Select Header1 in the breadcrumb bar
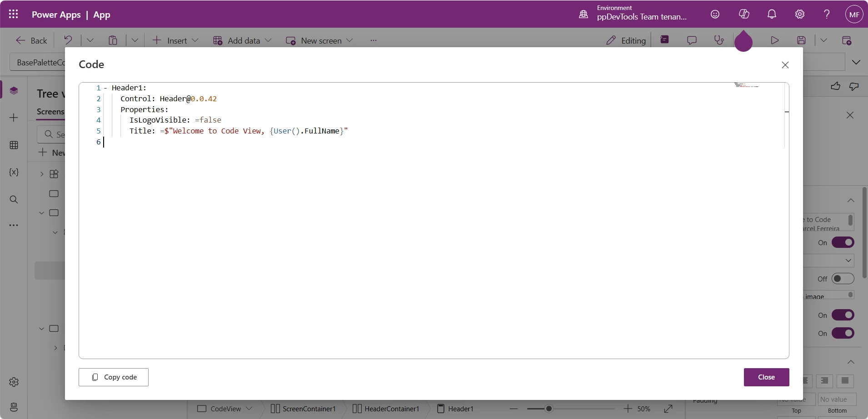The image size is (868, 419). click(x=460, y=408)
